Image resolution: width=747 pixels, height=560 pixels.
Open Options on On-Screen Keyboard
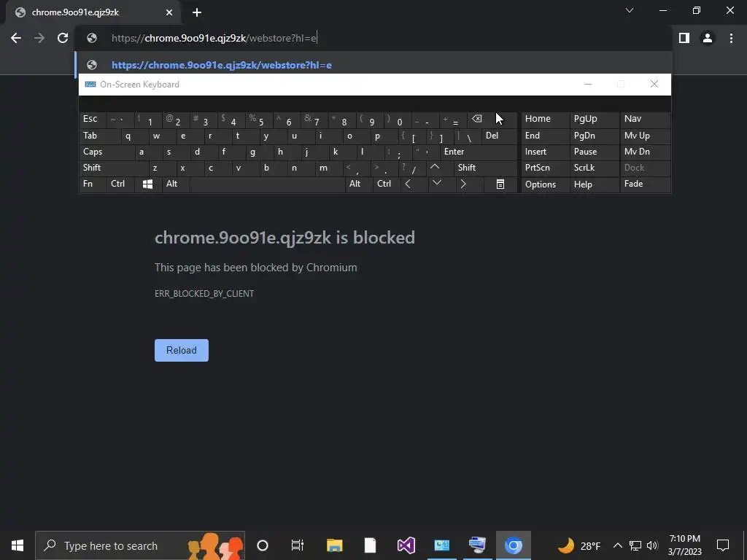pos(545,184)
